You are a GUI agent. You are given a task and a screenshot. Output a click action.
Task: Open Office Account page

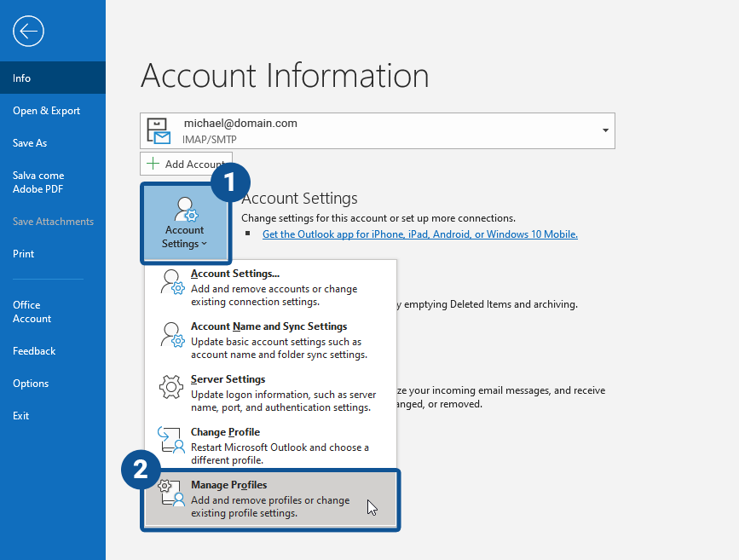pyautogui.click(x=53, y=312)
